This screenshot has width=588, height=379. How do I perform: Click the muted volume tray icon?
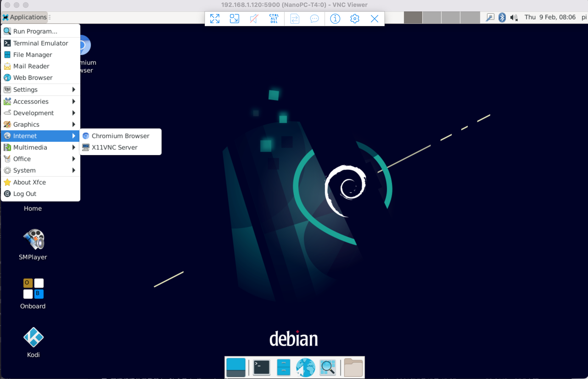(x=514, y=17)
